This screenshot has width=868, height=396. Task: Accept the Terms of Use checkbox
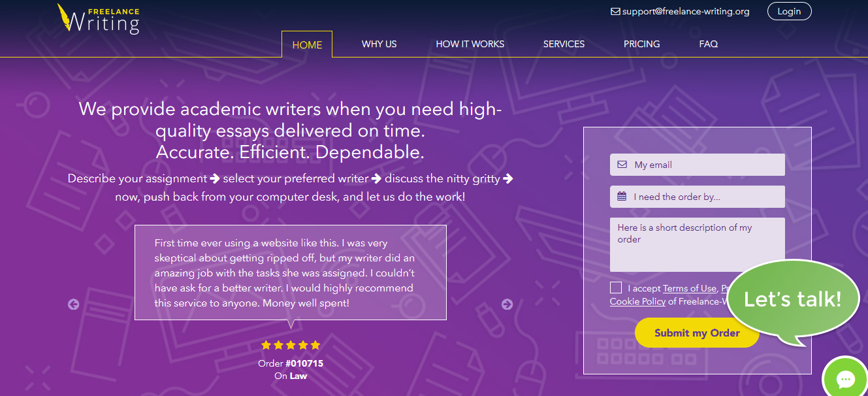[616, 288]
